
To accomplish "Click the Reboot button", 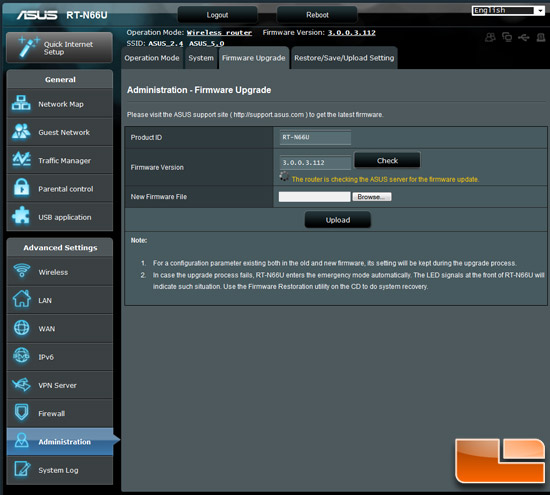I will pyautogui.click(x=317, y=15).
